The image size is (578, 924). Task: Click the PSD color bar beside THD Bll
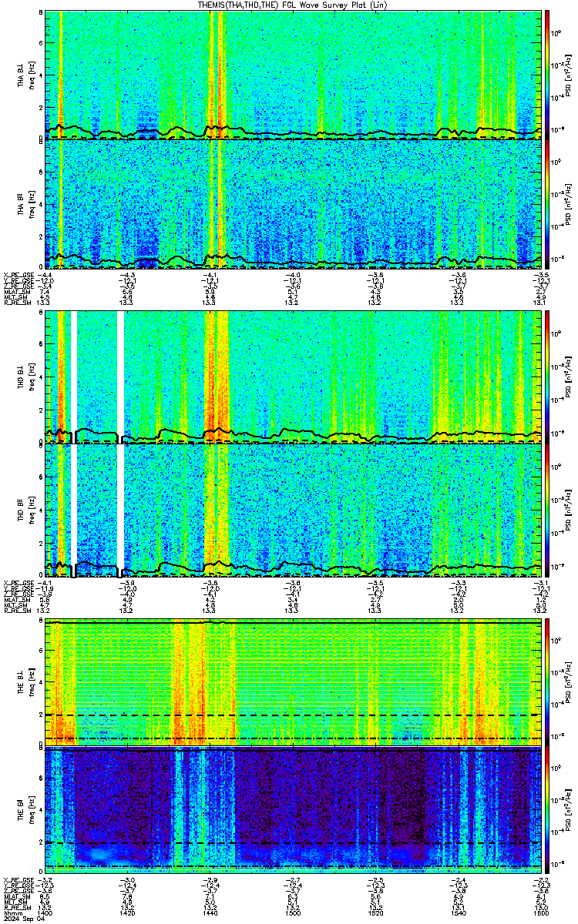tap(548, 511)
